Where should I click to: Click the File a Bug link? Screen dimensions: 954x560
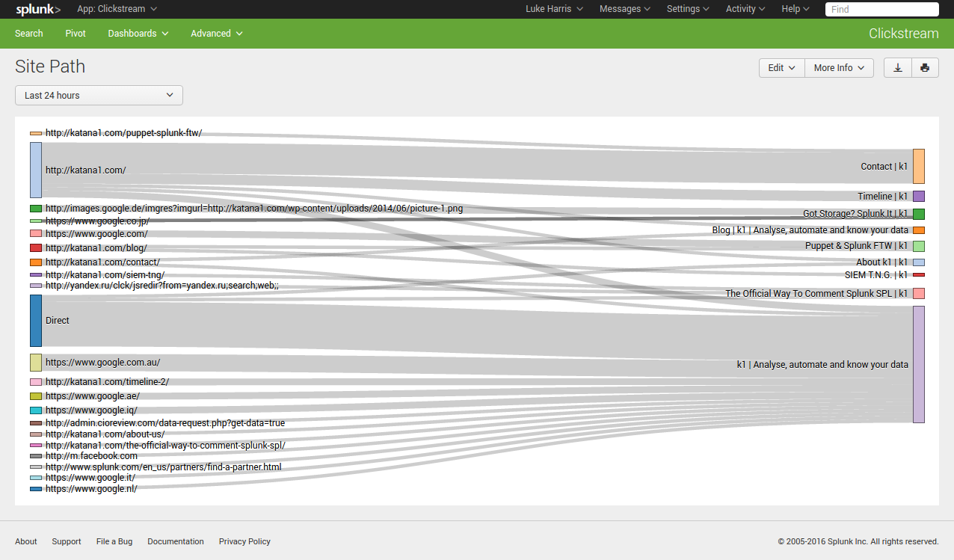click(114, 541)
